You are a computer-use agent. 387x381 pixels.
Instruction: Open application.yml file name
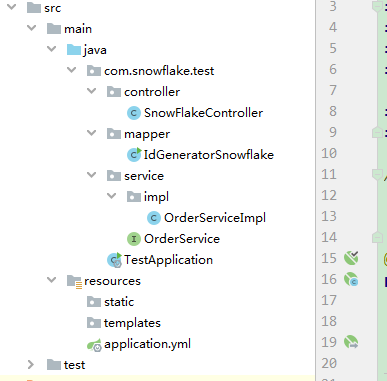(147, 344)
